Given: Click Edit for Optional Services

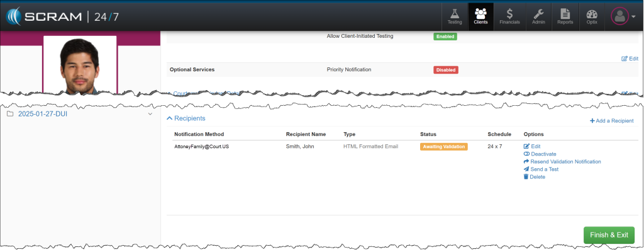Looking at the screenshot, I should (x=630, y=59).
